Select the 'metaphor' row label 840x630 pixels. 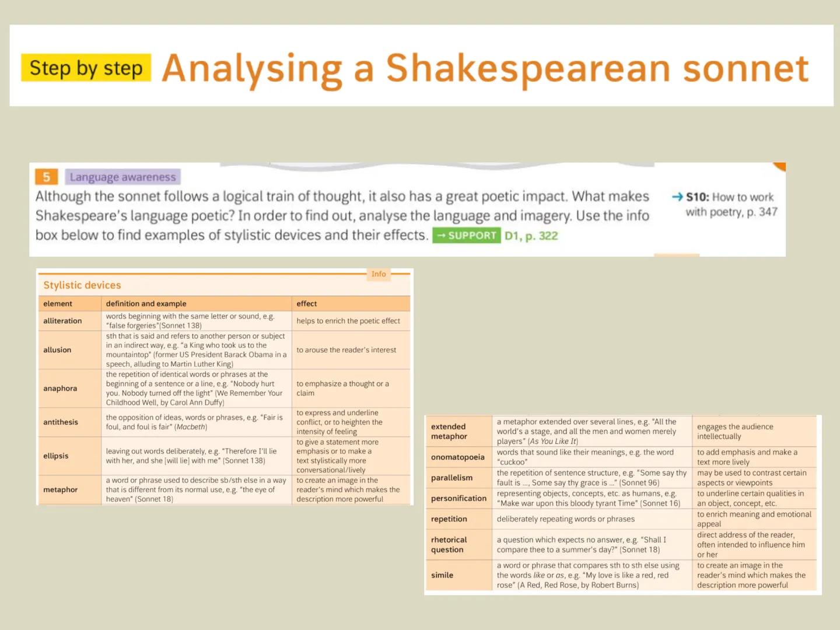[61, 490]
